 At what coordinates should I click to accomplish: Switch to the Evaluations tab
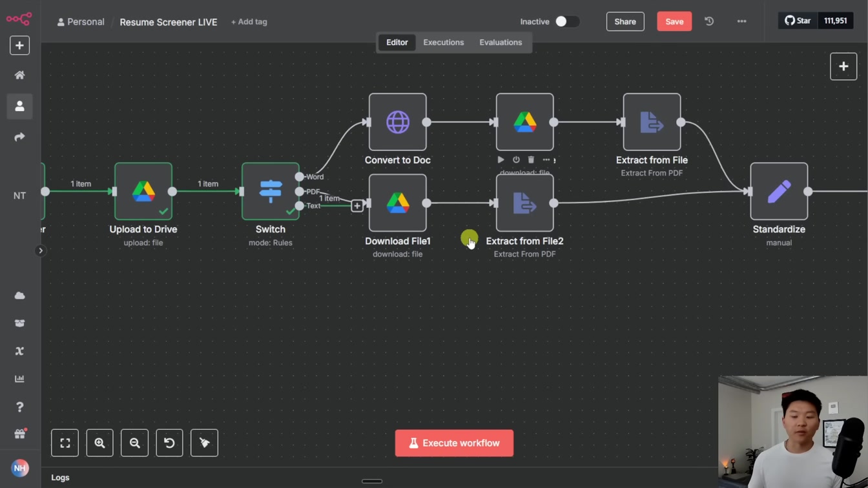[501, 43]
